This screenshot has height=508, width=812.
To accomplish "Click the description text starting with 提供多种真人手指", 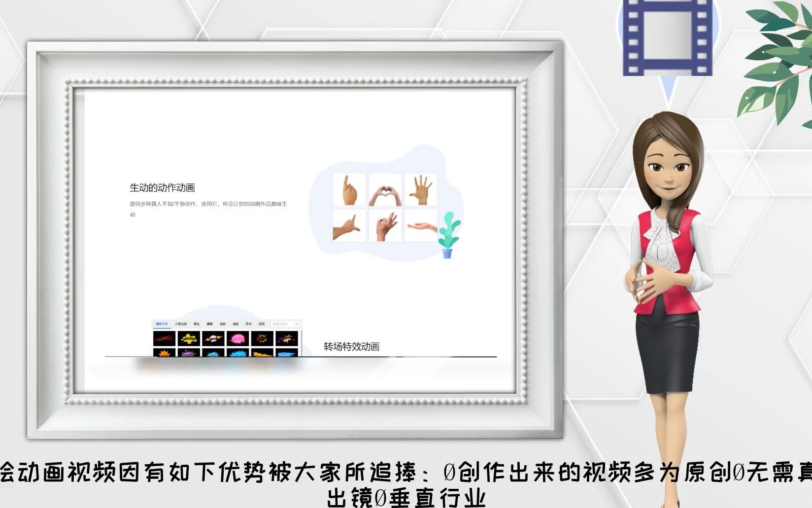I will (x=208, y=209).
